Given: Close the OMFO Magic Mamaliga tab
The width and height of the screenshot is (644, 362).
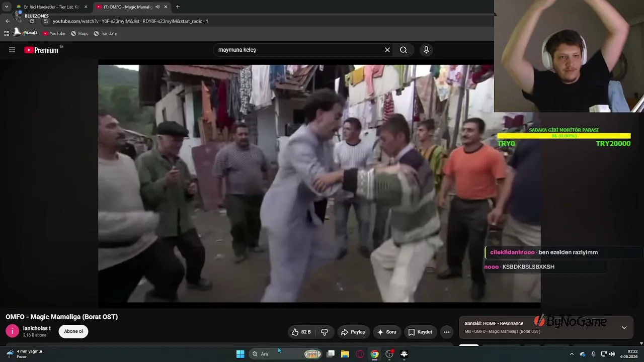Looking at the screenshot, I should [166, 7].
